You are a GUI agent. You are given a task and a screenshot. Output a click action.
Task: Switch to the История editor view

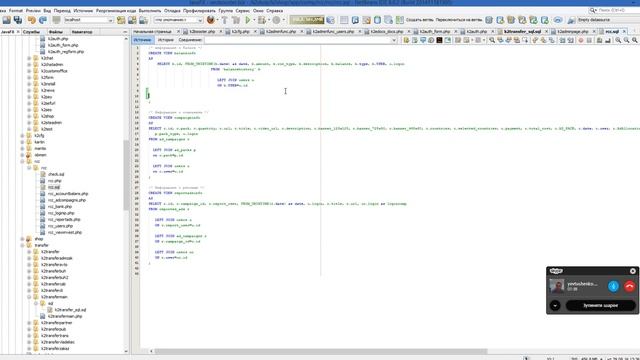tap(166, 40)
